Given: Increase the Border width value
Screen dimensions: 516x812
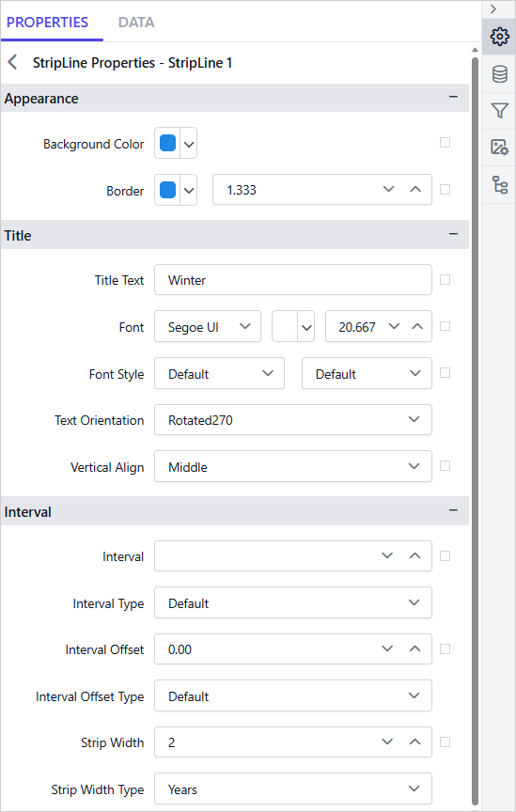Looking at the screenshot, I should click(x=415, y=190).
